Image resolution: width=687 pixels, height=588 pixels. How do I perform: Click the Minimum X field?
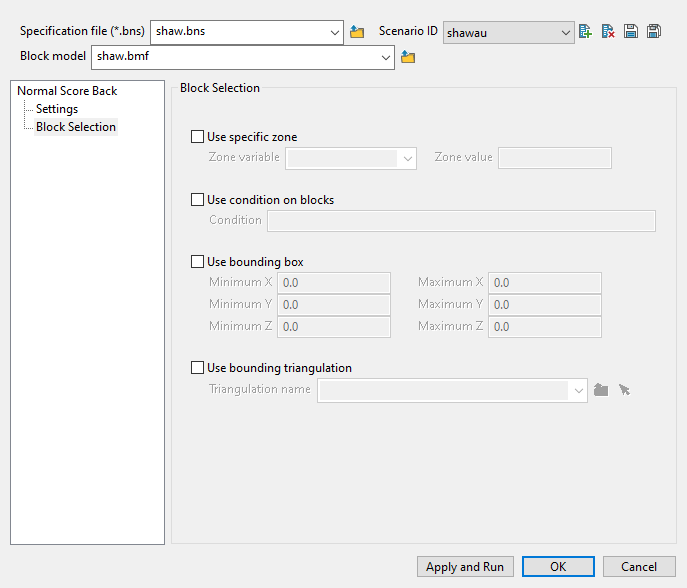[x=334, y=283]
